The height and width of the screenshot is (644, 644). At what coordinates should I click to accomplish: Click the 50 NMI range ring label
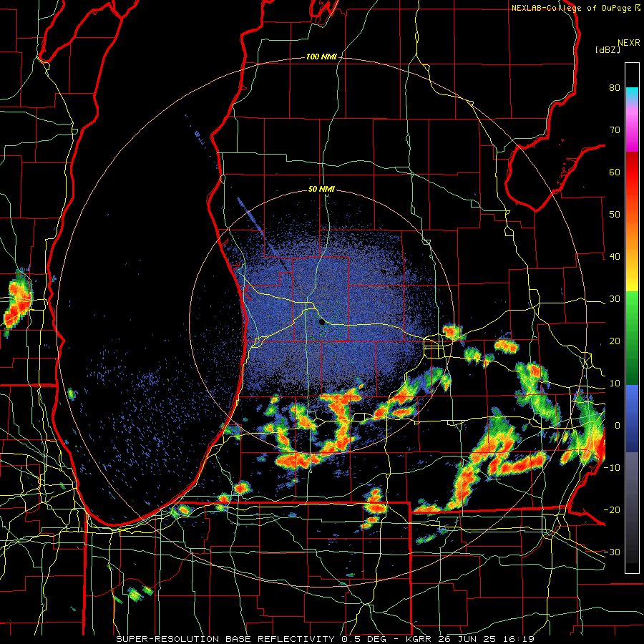point(321,190)
